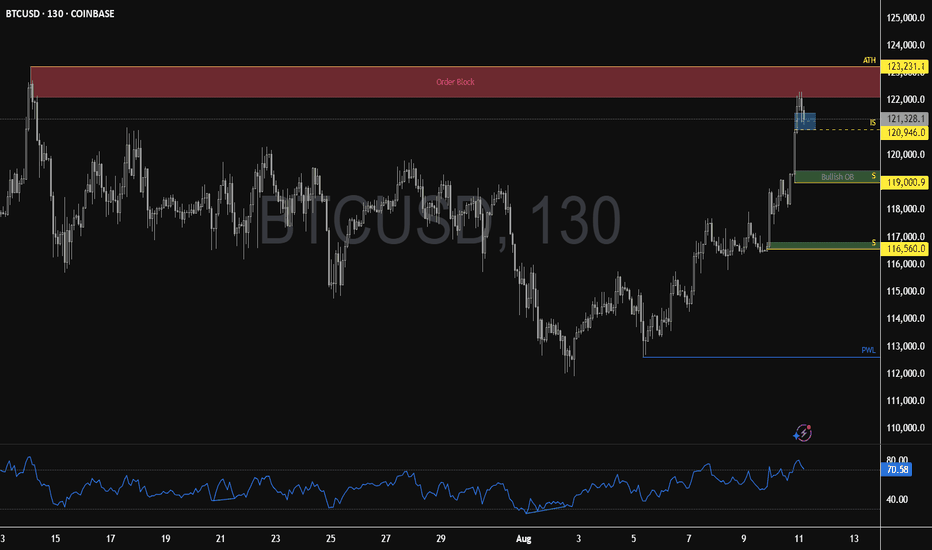Click the Bullish OB zone label
The image size is (932, 550).
point(837,177)
